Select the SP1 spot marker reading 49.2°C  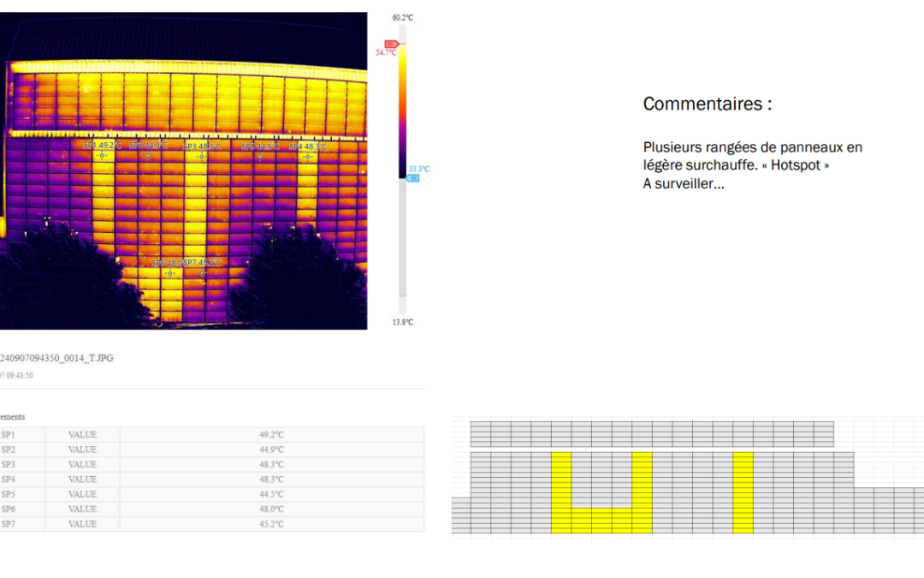(101, 156)
